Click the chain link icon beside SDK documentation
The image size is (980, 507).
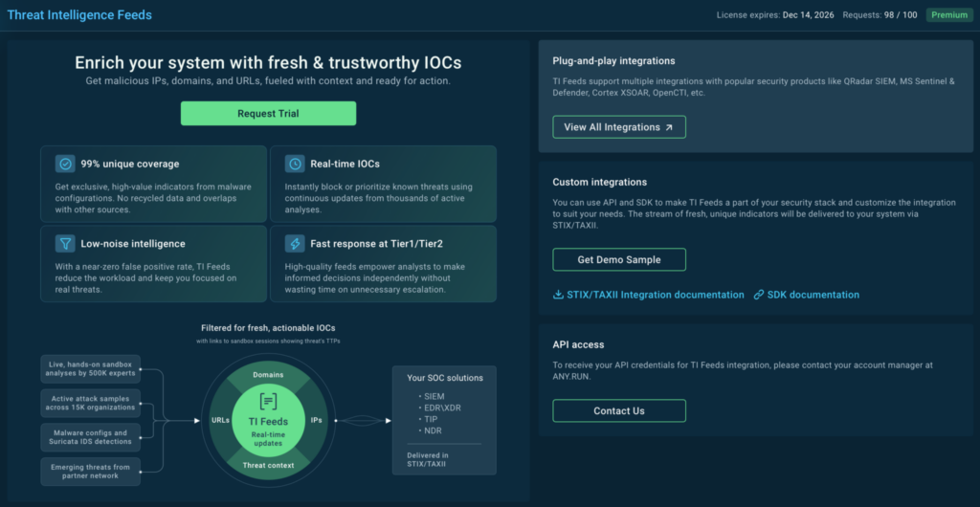(x=759, y=295)
